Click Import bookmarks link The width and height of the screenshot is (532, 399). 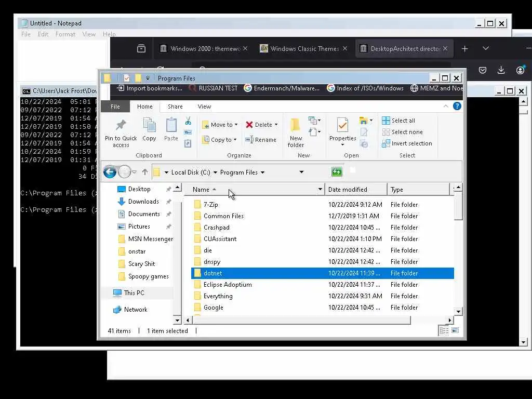click(150, 88)
